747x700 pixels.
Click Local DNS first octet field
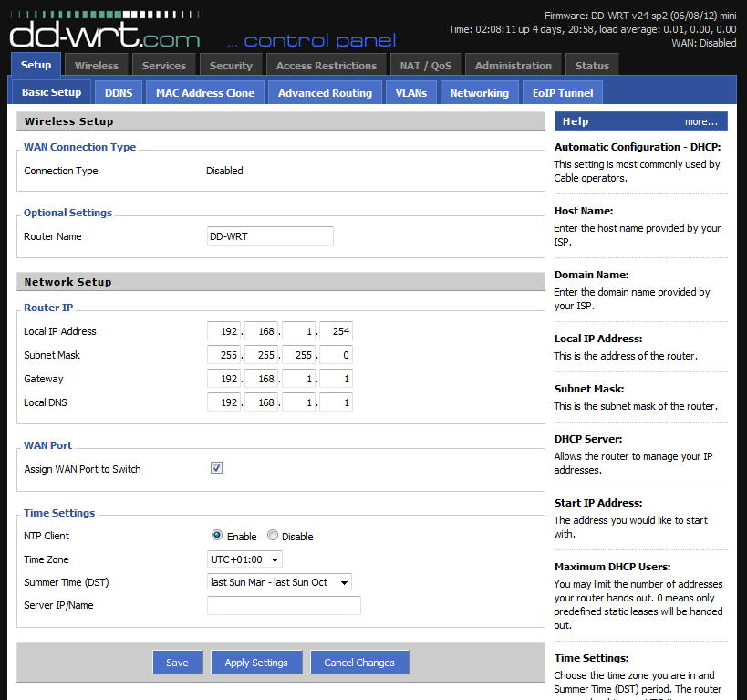223,402
